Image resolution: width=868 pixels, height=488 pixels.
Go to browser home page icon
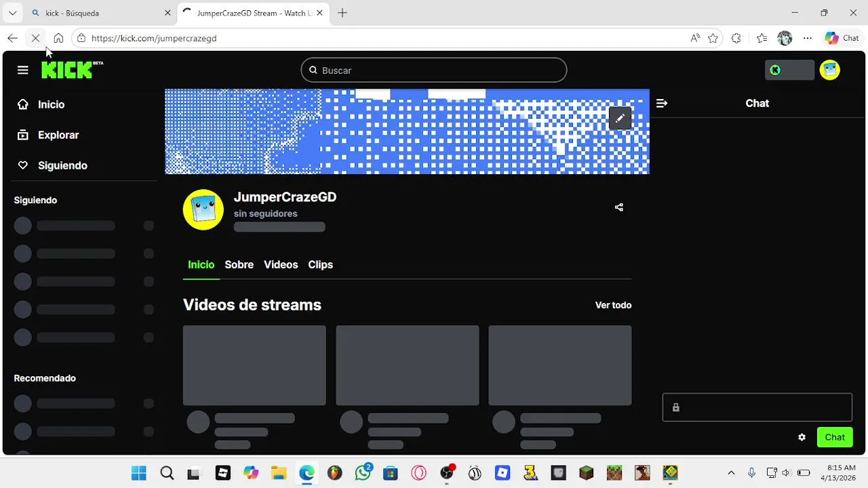[x=58, y=38]
